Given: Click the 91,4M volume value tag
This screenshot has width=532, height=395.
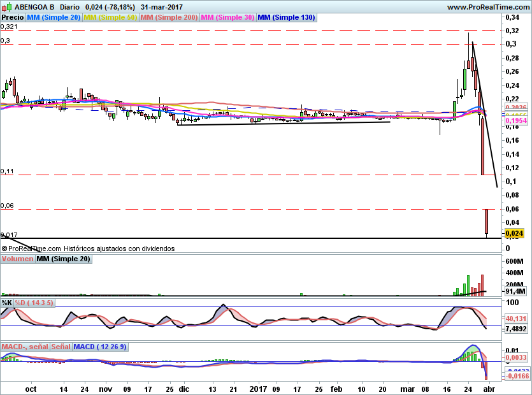Looking at the screenshot, I should (515, 291).
